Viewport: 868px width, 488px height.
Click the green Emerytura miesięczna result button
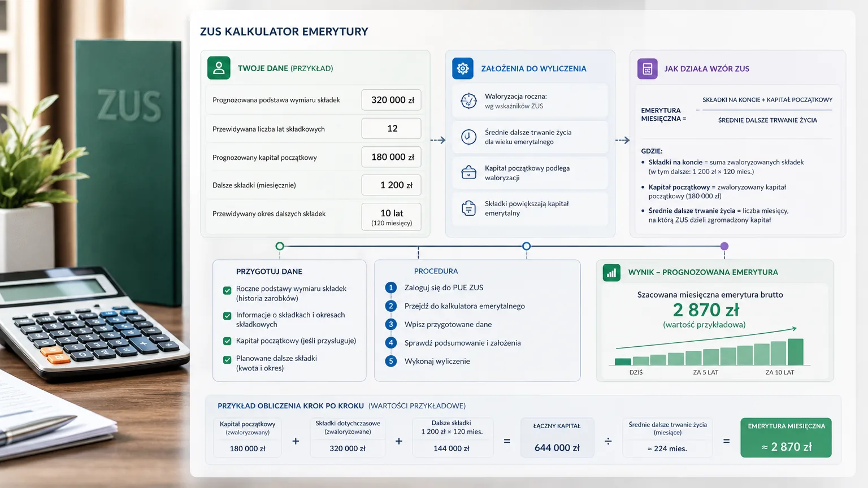tap(786, 437)
